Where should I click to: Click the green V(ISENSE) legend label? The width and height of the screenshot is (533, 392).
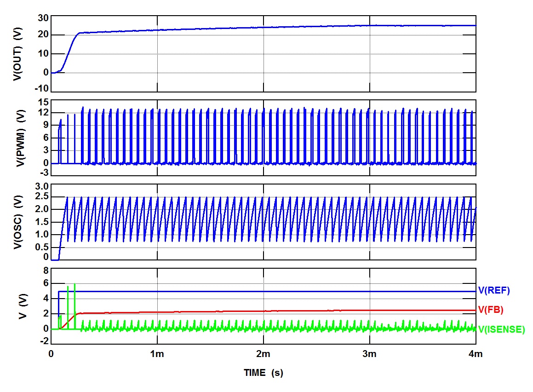coord(501,329)
